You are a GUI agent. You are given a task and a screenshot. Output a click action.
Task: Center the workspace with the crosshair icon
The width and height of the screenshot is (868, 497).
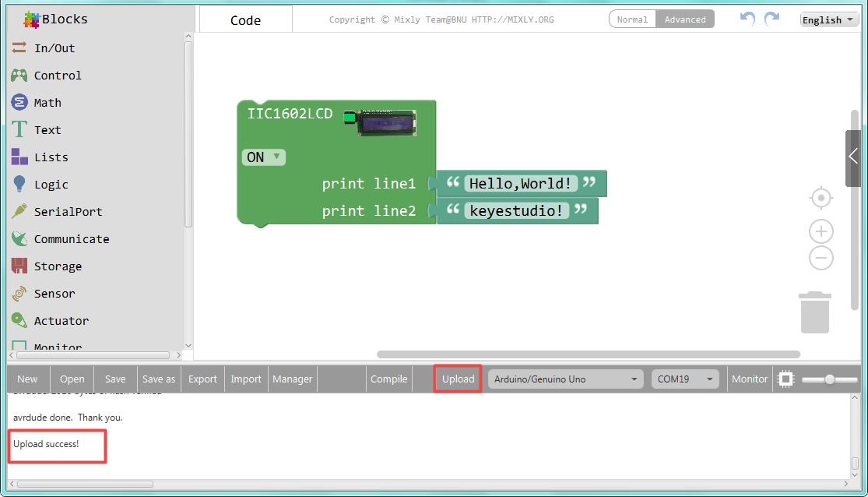pos(821,199)
